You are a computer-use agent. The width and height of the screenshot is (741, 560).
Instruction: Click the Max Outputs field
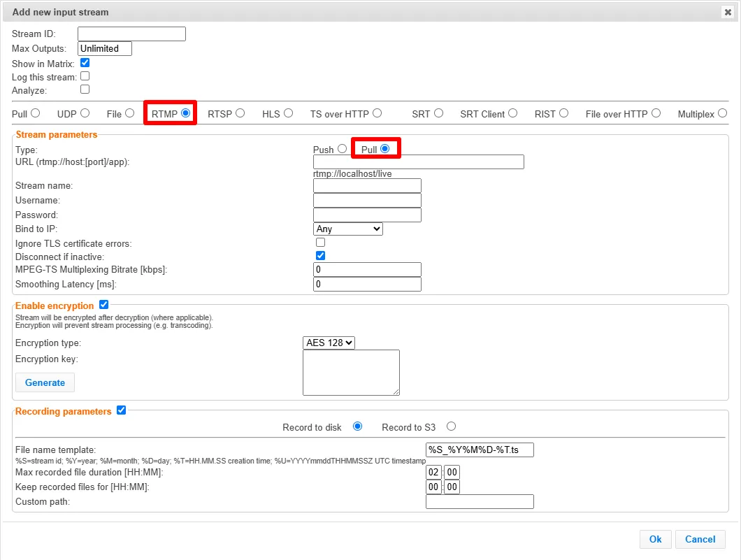[x=105, y=49]
